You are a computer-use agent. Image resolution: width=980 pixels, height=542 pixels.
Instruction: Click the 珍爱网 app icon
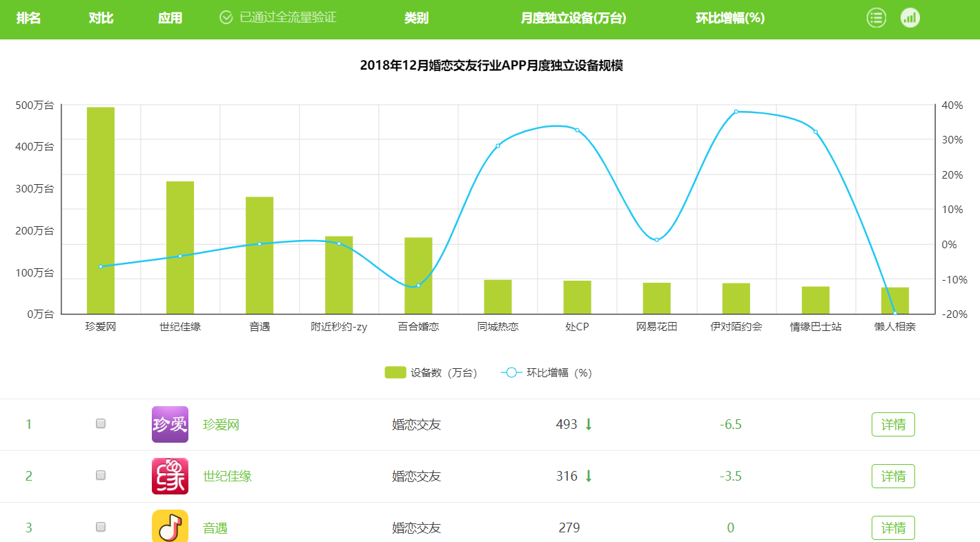(170, 424)
